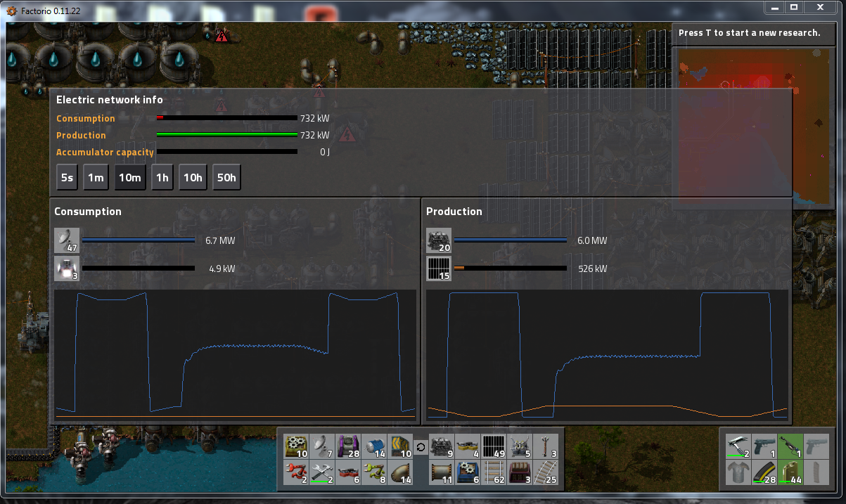846x504 pixels.
Task: Toggle radar consumption entry showing 47
Action: (x=67, y=240)
